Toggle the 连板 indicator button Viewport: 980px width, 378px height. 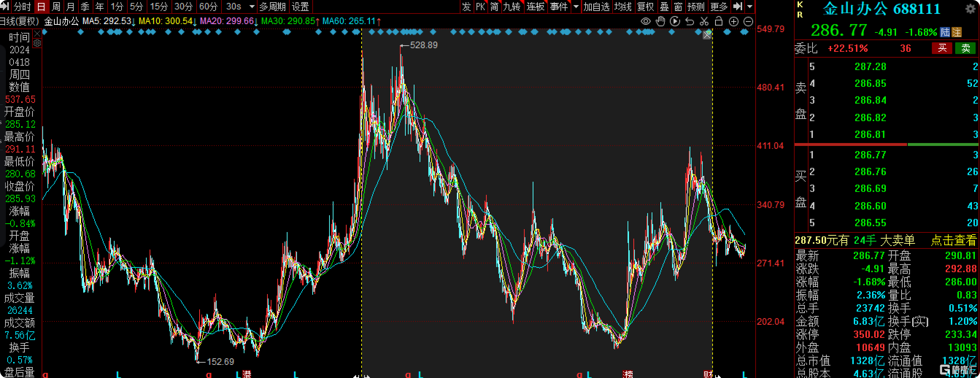[535, 7]
